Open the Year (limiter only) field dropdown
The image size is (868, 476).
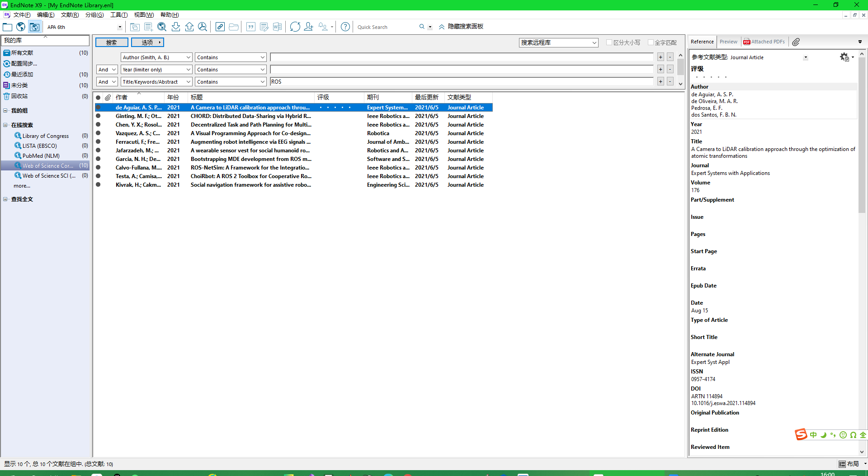pos(156,70)
